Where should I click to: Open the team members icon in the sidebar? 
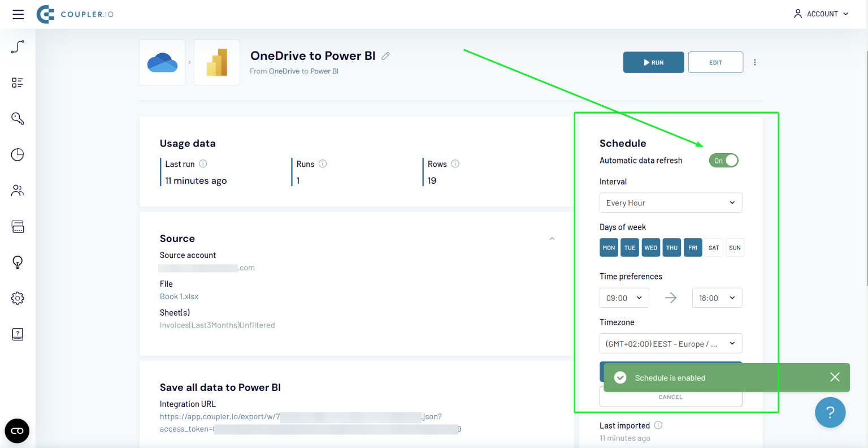coord(18,190)
